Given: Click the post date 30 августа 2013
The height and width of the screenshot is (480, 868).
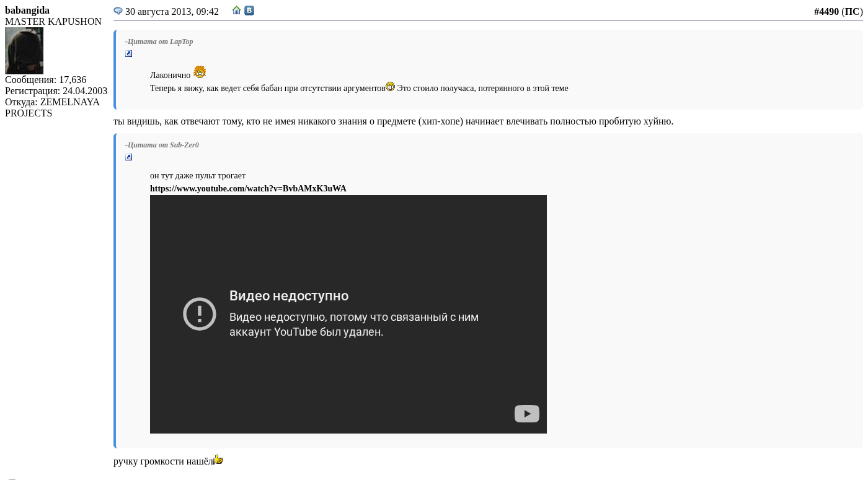Looking at the screenshot, I should click(172, 12).
